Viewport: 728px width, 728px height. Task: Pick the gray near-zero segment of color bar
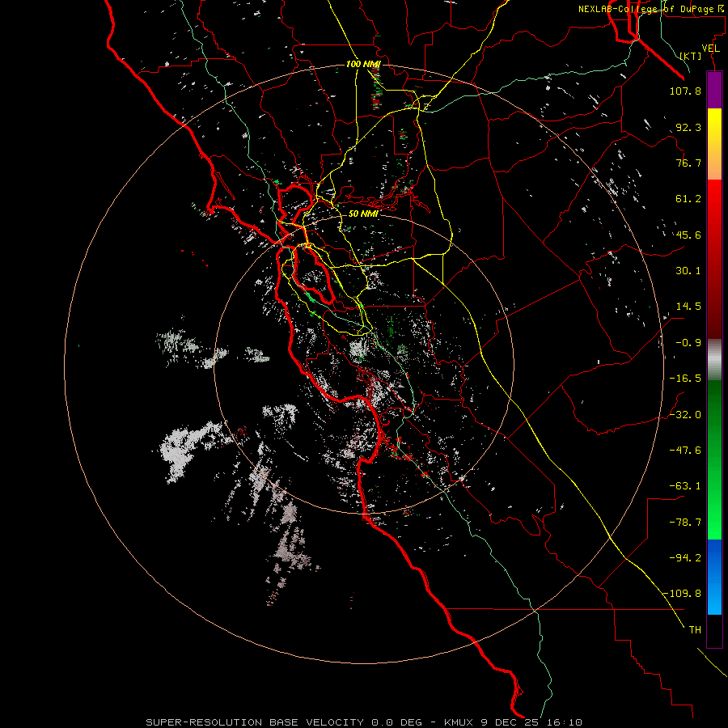714,360
